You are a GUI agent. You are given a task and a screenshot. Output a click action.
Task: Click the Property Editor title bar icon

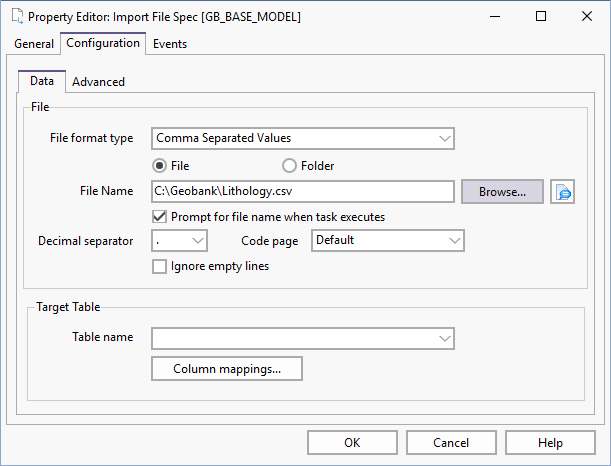(x=16, y=16)
